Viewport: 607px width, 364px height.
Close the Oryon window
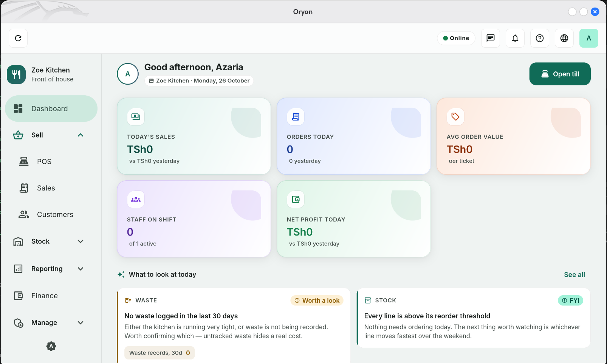click(595, 12)
